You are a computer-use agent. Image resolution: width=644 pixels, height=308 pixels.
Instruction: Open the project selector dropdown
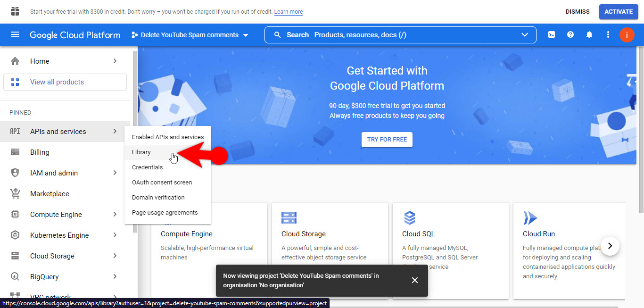pyautogui.click(x=190, y=35)
